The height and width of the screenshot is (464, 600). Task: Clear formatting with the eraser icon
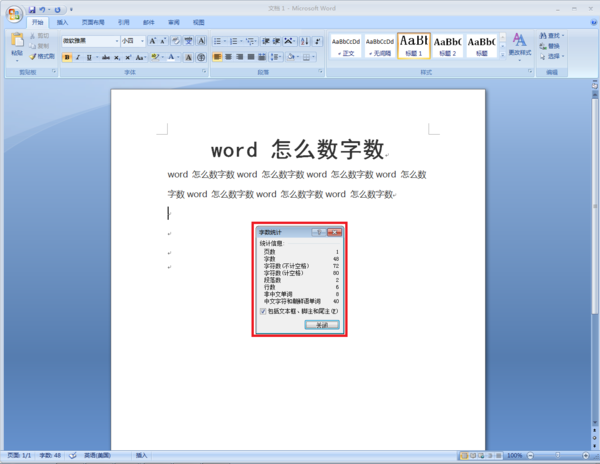176,41
